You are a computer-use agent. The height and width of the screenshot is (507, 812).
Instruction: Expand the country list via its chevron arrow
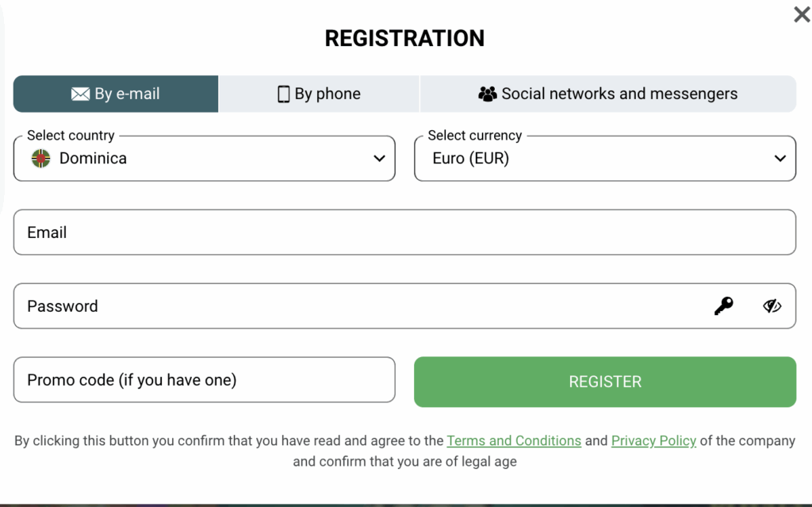pos(378,158)
